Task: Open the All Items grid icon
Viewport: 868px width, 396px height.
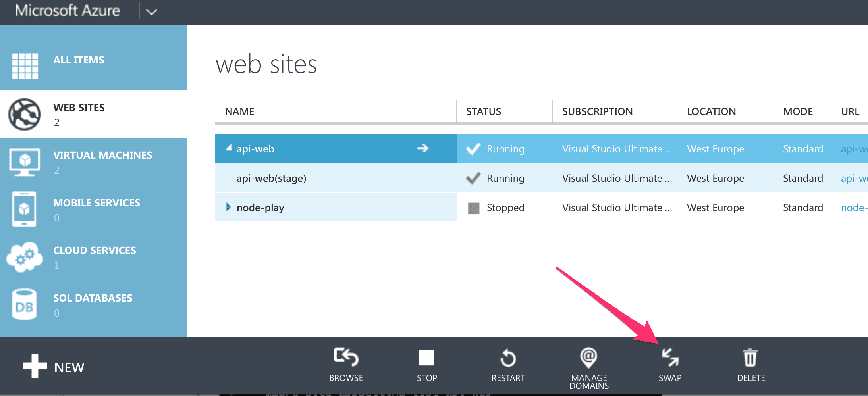Action: coord(25,66)
